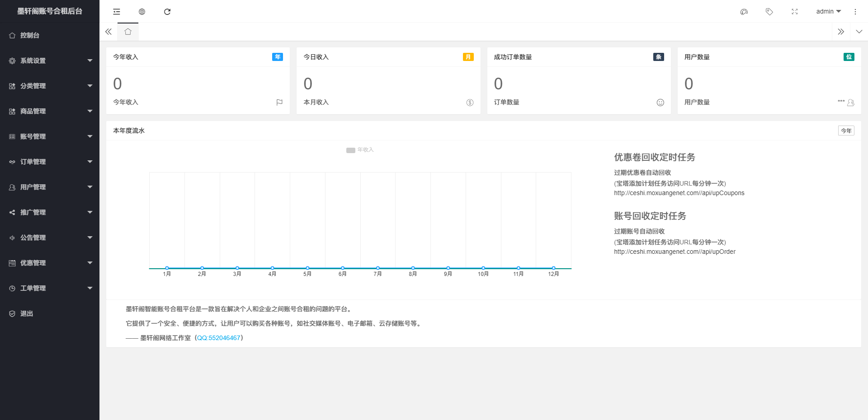Expand 账号管理 menu

(50, 136)
